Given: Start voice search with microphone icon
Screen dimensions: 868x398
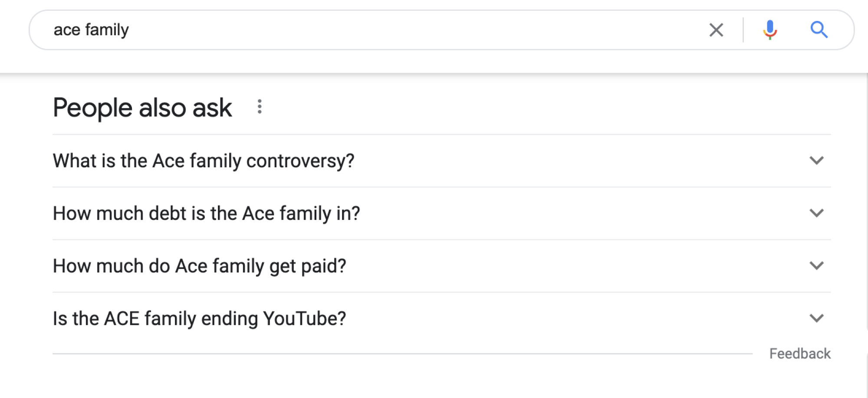Looking at the screenshot, I should click(770, 30).
